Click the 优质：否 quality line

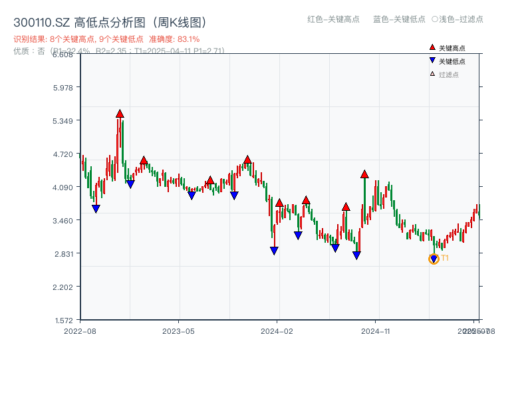[119, 51]
